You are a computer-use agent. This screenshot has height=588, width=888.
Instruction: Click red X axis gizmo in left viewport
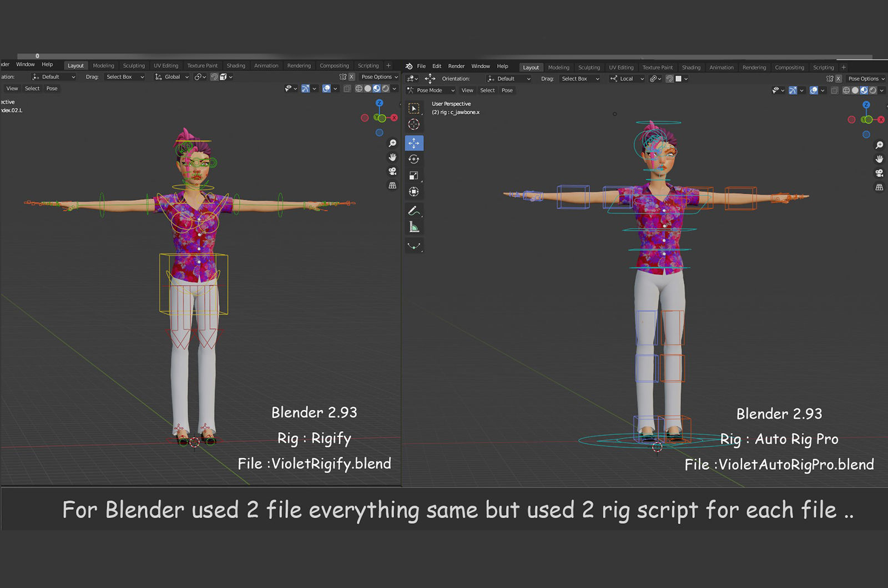tap(394, 118)
